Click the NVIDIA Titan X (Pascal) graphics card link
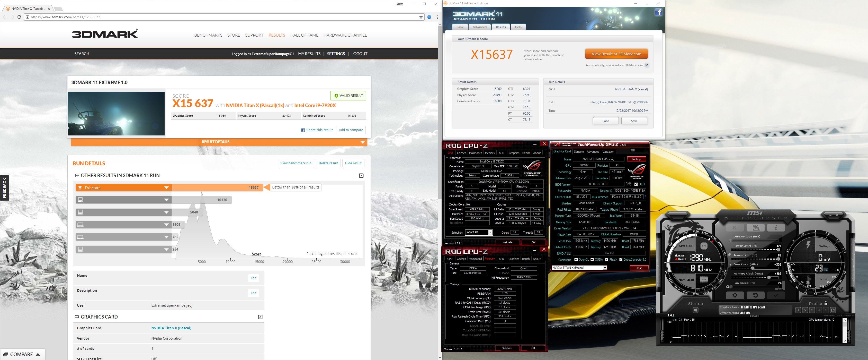 (171, 328)
